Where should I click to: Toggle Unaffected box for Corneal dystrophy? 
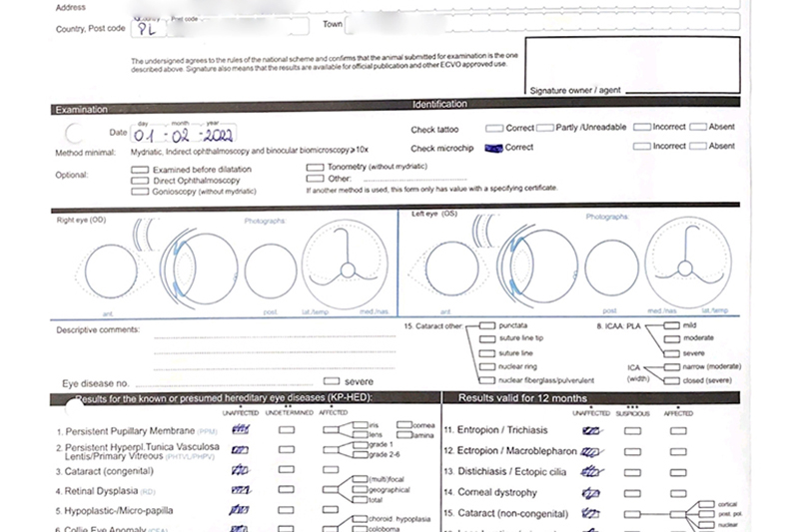coord(591,493)
